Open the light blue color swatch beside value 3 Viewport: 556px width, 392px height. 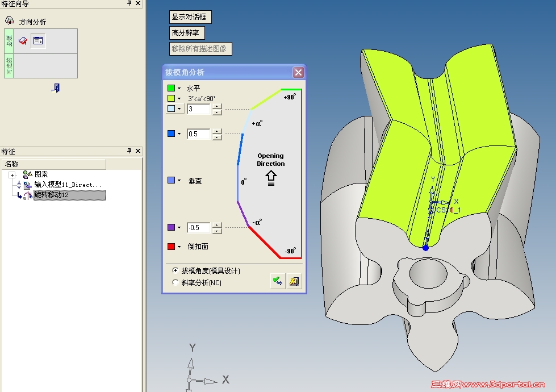172,109
